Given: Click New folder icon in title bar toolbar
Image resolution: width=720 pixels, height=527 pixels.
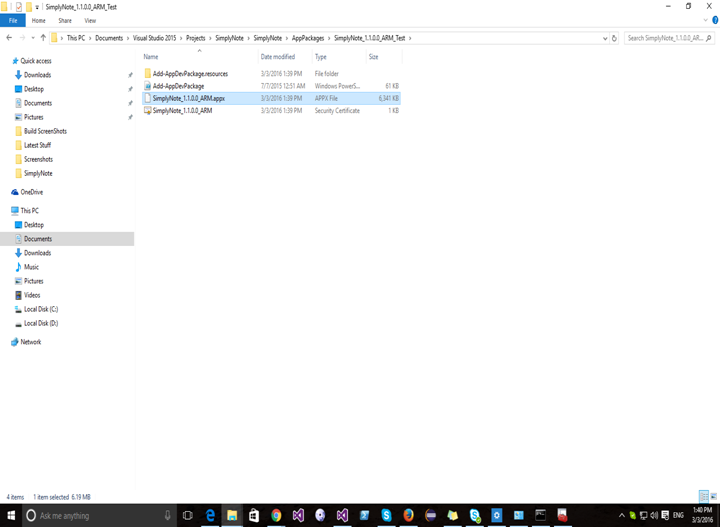Looking at the screenshot, I should pyautogui.click(x=28, y=7).
